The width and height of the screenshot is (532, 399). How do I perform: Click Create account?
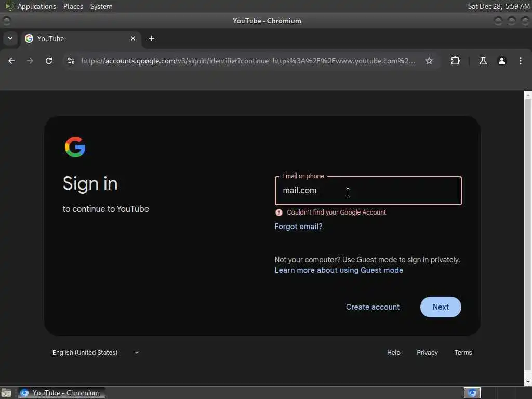tap(373, 307)
